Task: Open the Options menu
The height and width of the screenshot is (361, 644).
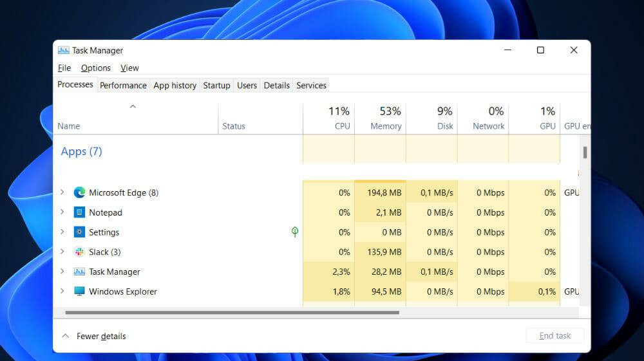Action: 96,68
